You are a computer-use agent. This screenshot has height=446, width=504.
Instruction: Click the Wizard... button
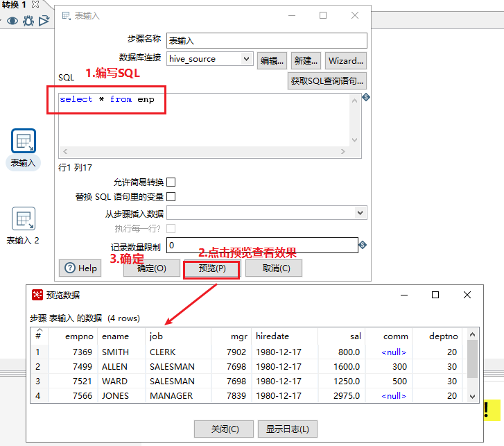coord(345,61)
